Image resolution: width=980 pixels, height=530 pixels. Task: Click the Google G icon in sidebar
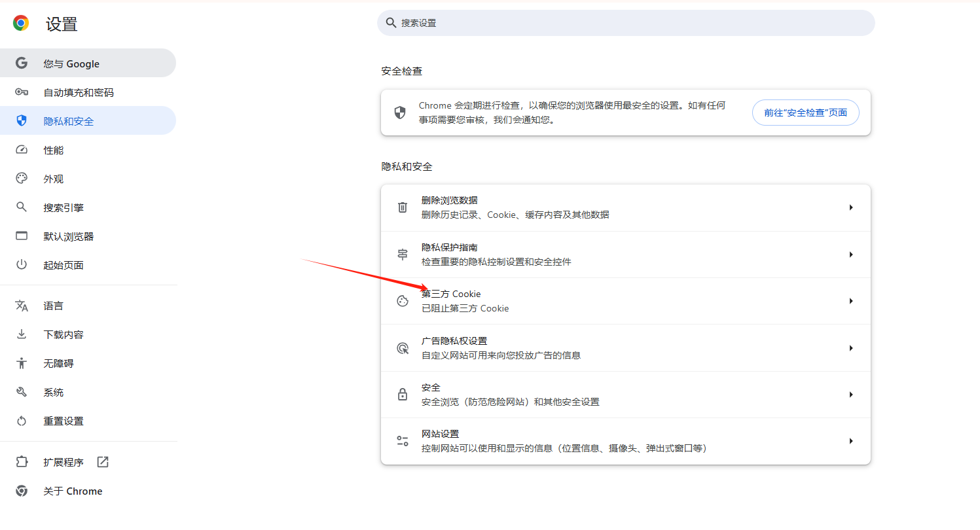[22, 63]
